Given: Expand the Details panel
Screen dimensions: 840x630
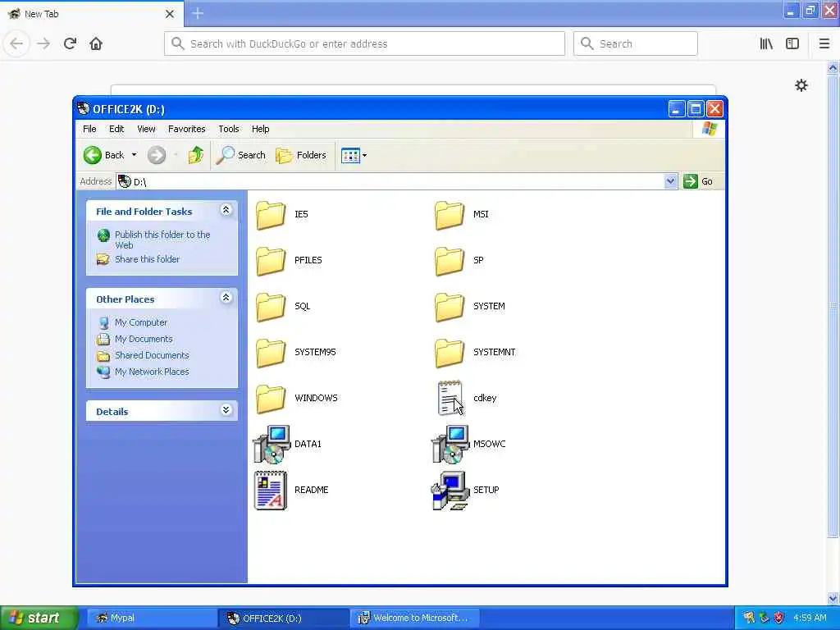Looking at the screenshot, I should point(226,410).
